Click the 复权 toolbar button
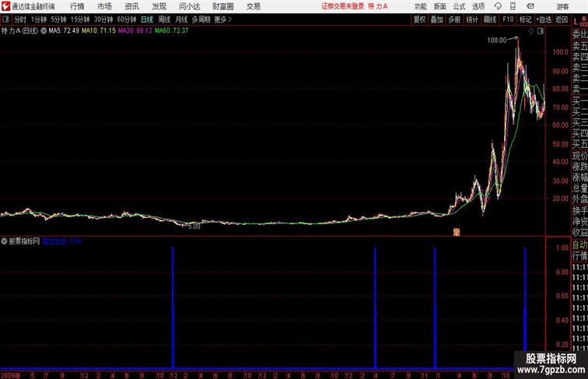The width and height of the screenshot is (588, 379). (419, 19)
